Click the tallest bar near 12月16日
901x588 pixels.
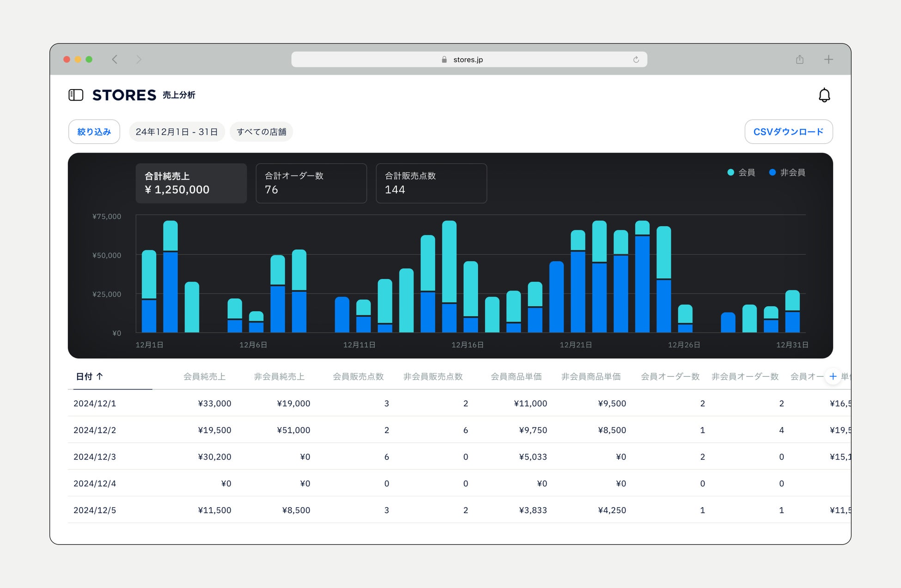(x=449, y=276)
